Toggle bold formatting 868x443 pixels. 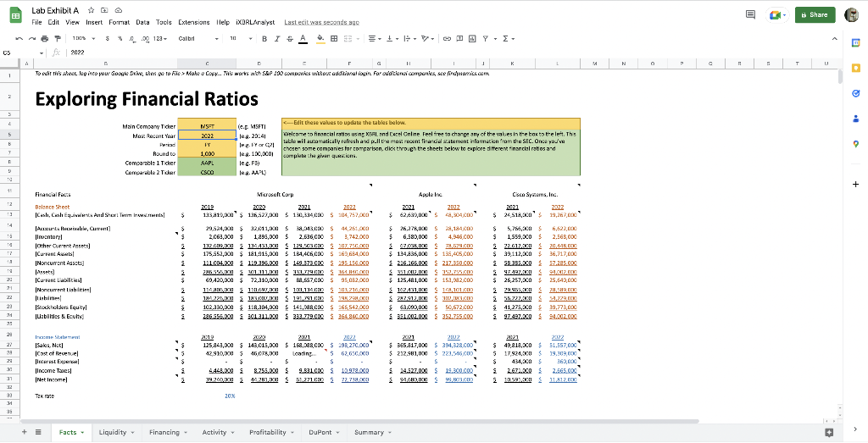pos(264,39)
